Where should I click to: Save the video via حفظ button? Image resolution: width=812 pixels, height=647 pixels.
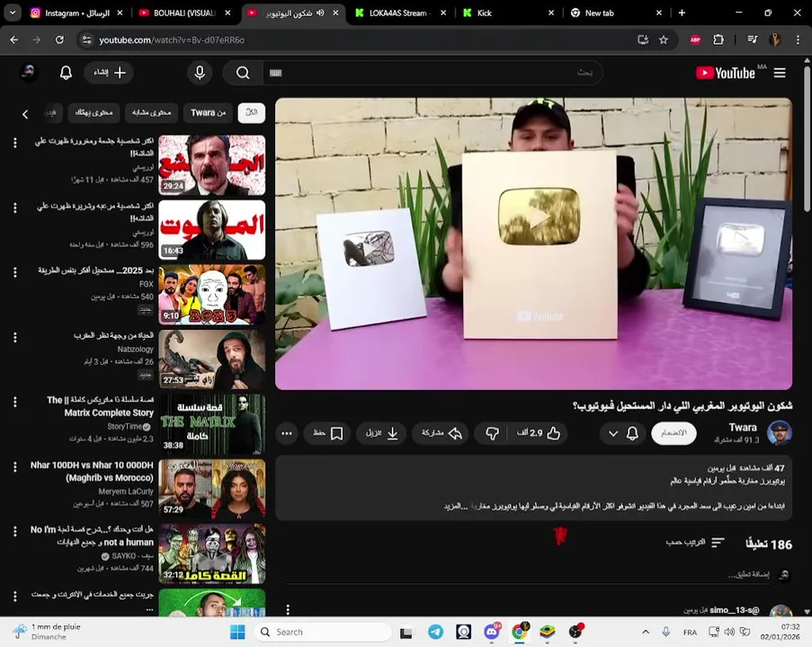(x=327, y=433)
